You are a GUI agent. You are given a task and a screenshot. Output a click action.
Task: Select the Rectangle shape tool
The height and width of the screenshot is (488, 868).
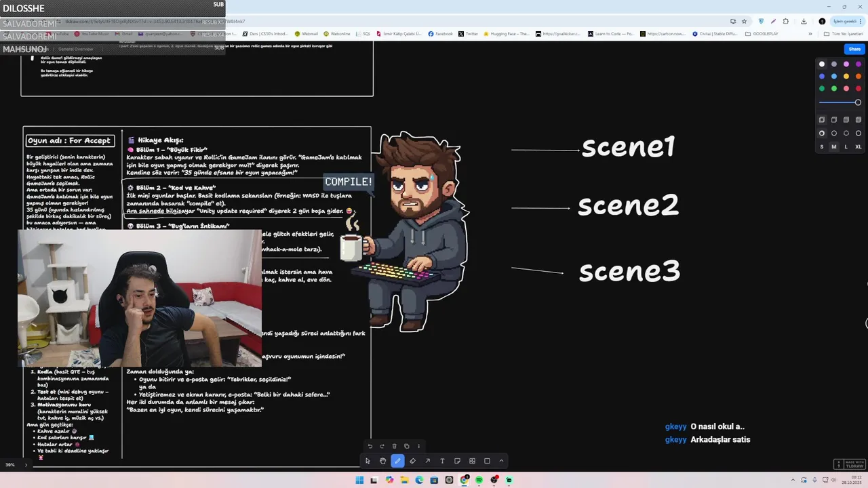point(487,461)
